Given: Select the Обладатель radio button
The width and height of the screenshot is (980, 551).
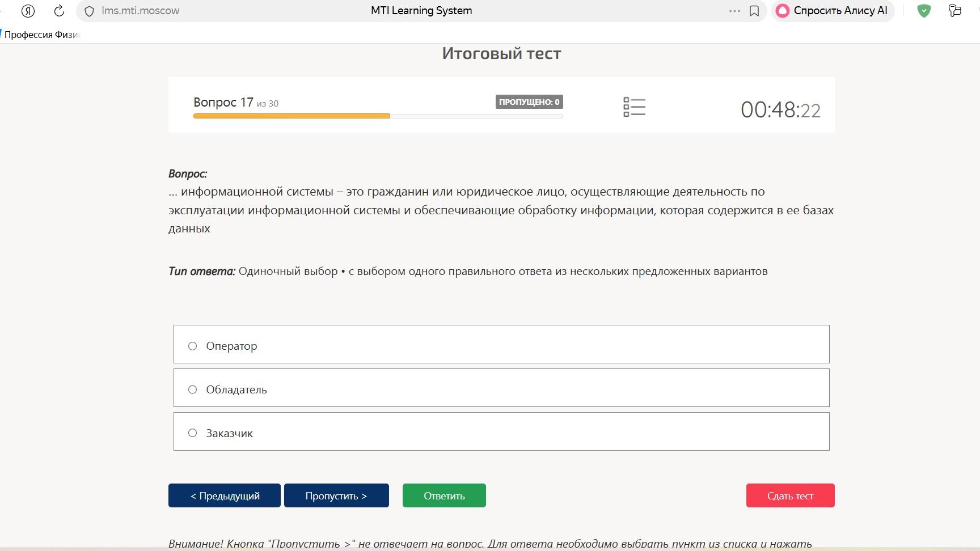Looking at the screenshot, I should [192, 389].
